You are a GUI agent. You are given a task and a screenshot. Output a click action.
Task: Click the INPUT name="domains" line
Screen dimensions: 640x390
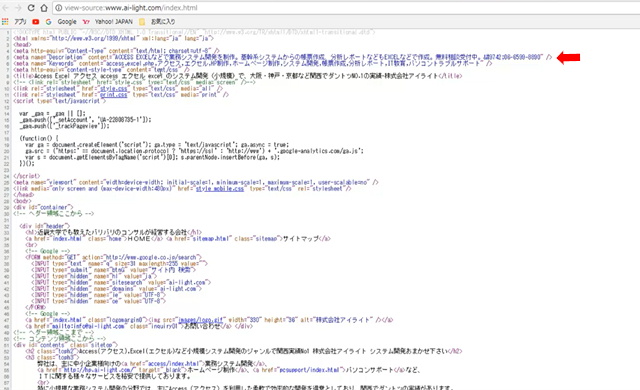click(116, 289)
